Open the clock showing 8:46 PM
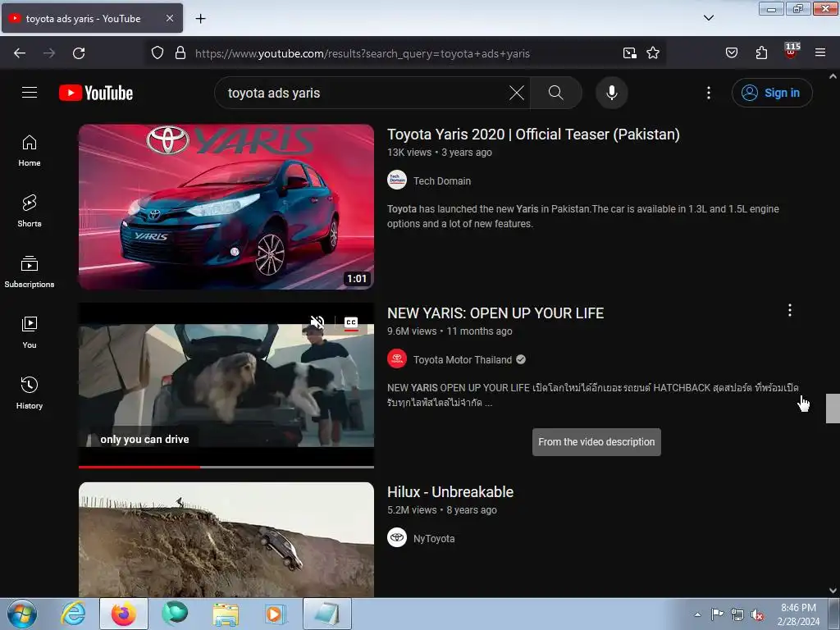The height and width of the screenshot is (630, 840). tap(798, 614)
